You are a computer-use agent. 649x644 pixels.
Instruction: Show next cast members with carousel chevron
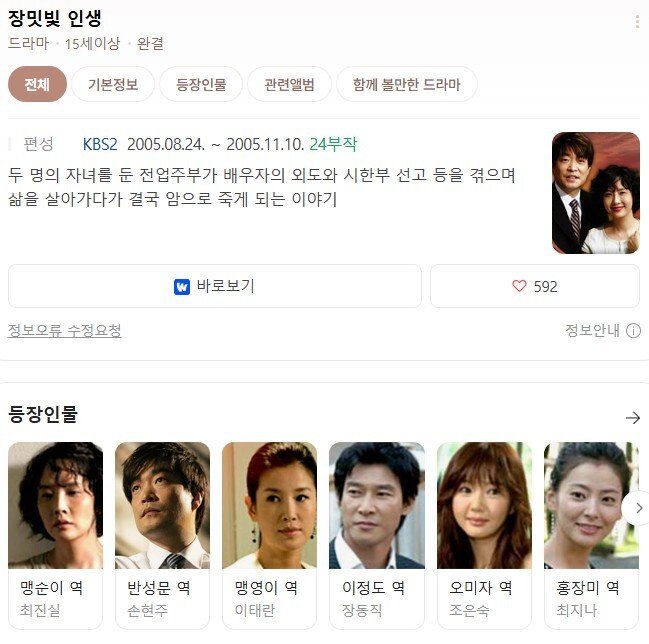(638, 508)
